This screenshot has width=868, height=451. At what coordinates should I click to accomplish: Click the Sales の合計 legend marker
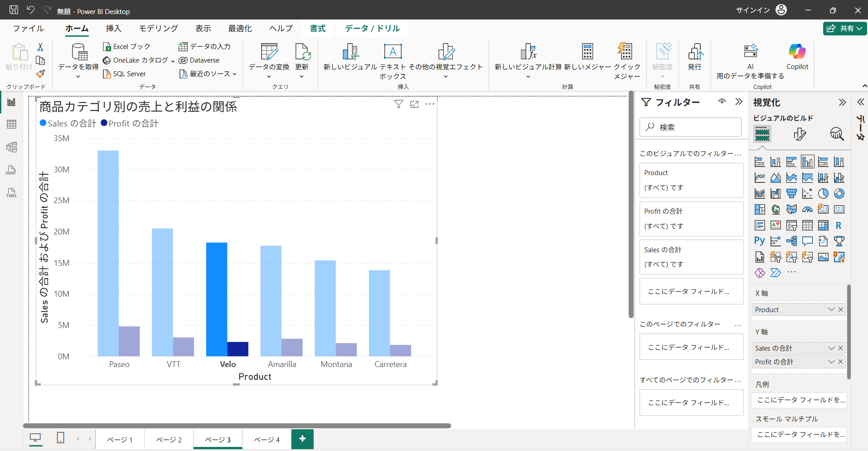point(43,123)
